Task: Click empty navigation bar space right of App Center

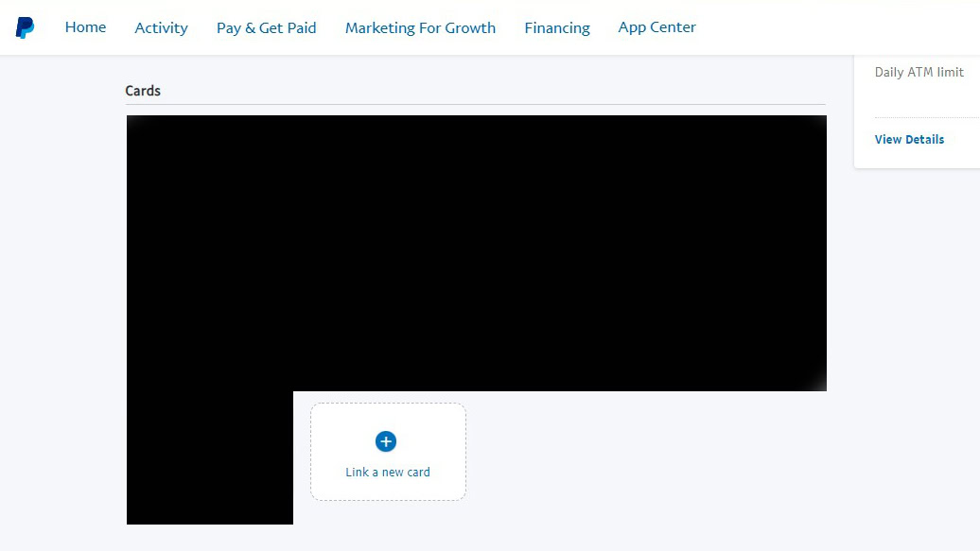Action: tap(832, 28)
